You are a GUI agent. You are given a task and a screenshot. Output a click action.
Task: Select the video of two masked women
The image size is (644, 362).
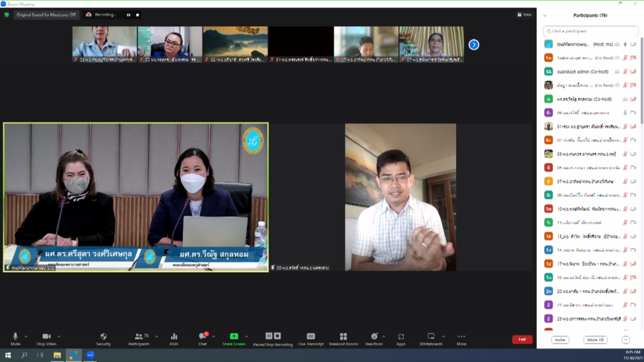click(136, 197)
